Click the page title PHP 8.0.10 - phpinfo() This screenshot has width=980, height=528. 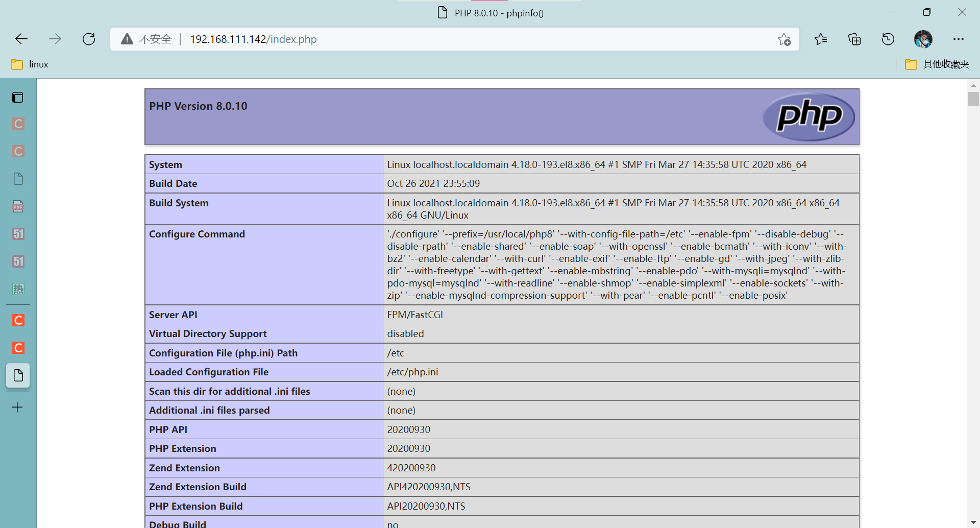pyautogui.click(x=499, y=13)
